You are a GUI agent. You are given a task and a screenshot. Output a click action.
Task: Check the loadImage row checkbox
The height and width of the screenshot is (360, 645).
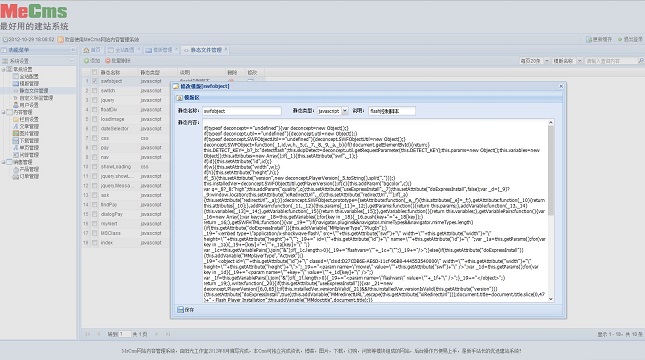click(x=95, y=119)
